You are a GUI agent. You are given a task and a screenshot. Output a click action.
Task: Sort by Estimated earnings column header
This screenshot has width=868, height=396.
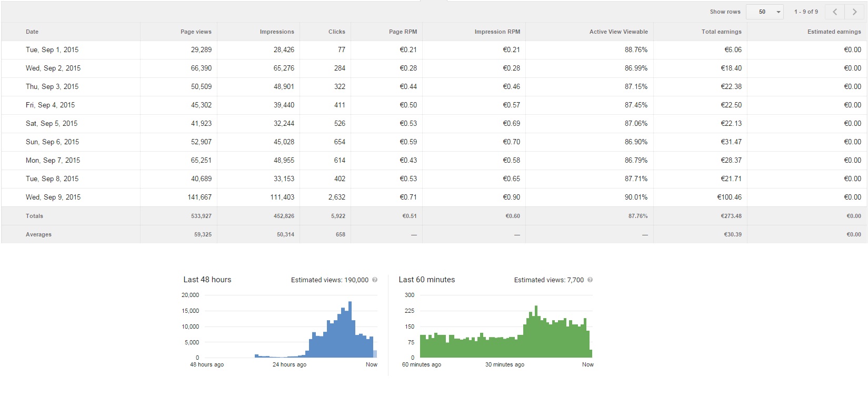pyautogui.click(x=834, y=32)
